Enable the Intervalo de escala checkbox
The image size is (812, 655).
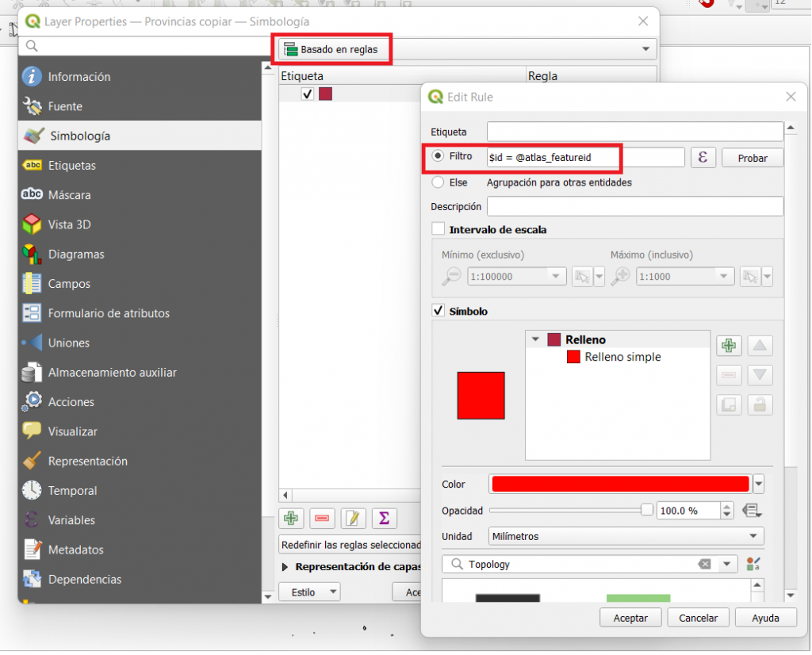[438, 229]
